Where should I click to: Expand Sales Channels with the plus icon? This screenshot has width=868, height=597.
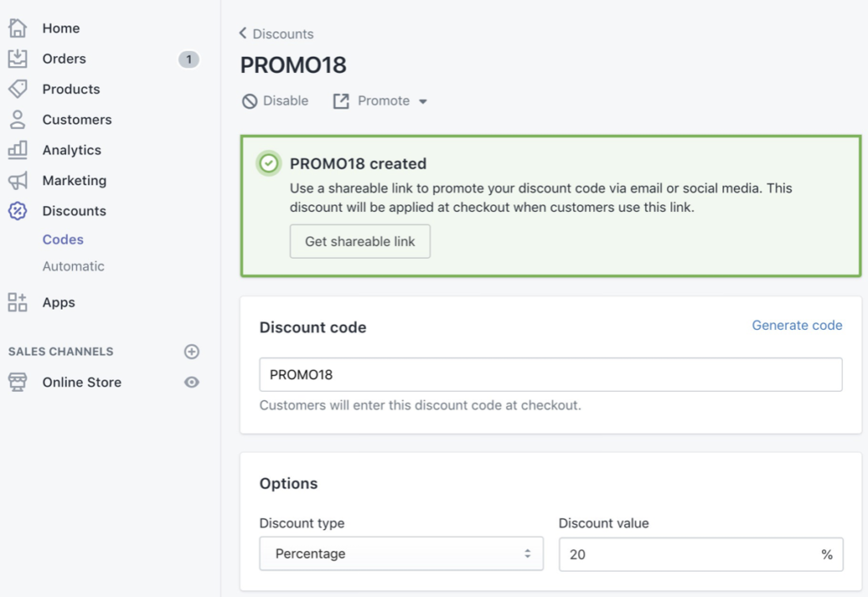point(192,351)
